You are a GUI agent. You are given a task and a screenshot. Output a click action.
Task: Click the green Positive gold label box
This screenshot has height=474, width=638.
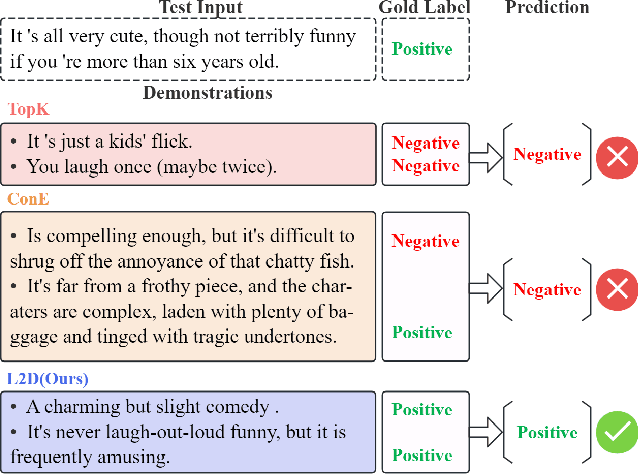tap(422, 49)
